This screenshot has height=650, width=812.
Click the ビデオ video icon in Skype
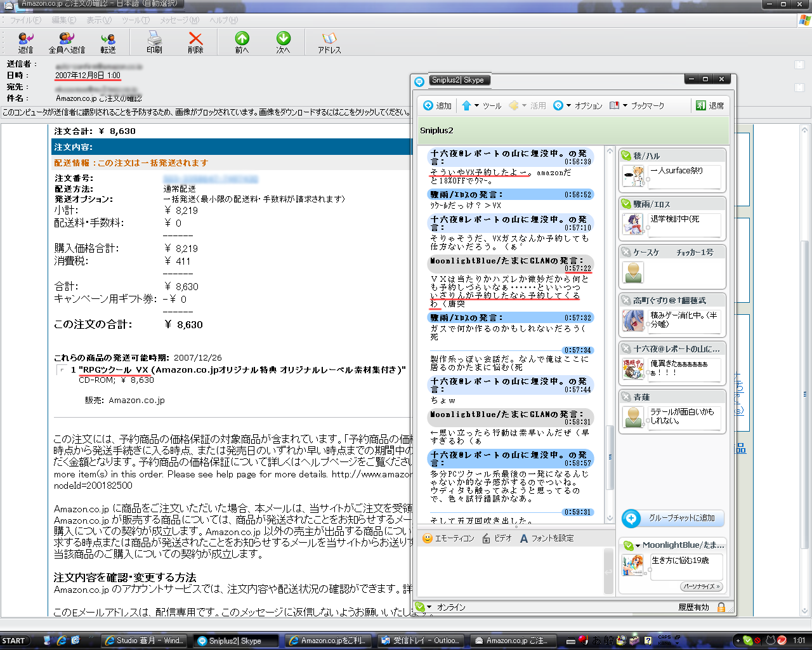pyautogui.click(x=486, y=538)
